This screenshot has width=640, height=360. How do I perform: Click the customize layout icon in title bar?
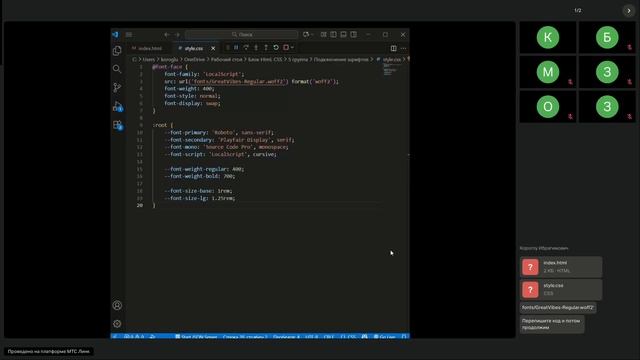pyautogui.click(x=323, y=35)
